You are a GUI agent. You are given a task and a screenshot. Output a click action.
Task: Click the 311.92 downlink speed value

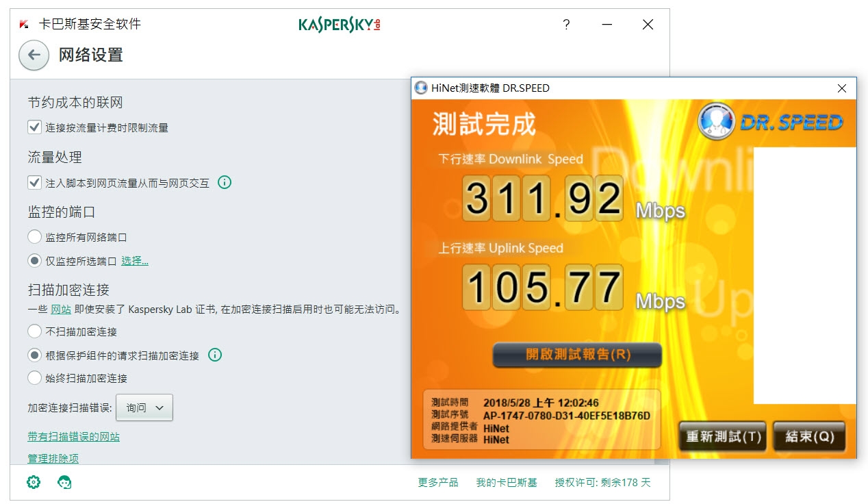tap(543, 198)
